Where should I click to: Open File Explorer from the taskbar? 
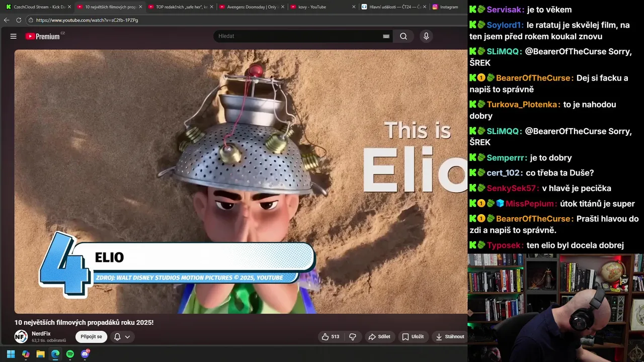point(40,354)
